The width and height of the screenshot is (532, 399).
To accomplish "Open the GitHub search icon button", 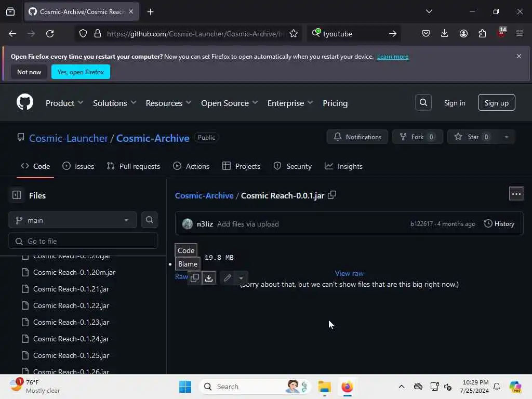I will coord(423,102).
